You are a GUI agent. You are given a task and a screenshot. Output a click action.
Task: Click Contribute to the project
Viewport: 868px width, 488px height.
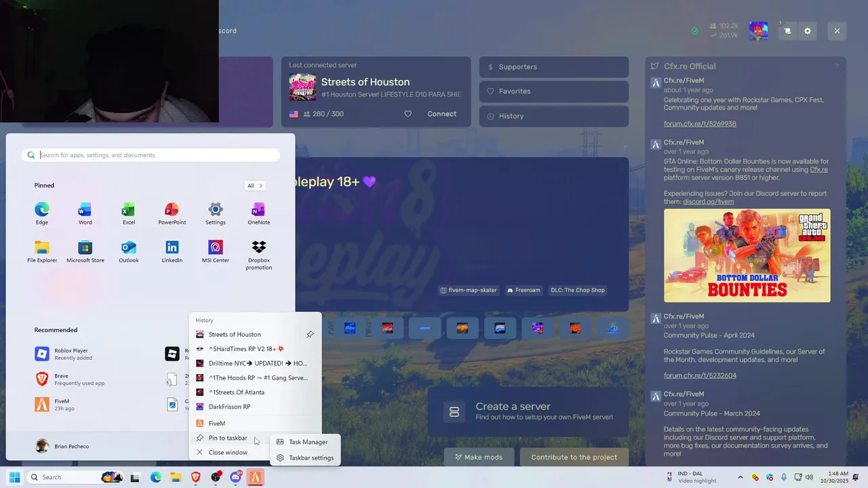coord(574,457)
